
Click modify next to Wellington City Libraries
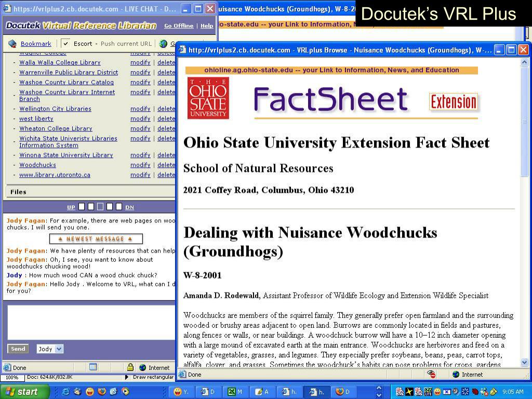[140, 109]
